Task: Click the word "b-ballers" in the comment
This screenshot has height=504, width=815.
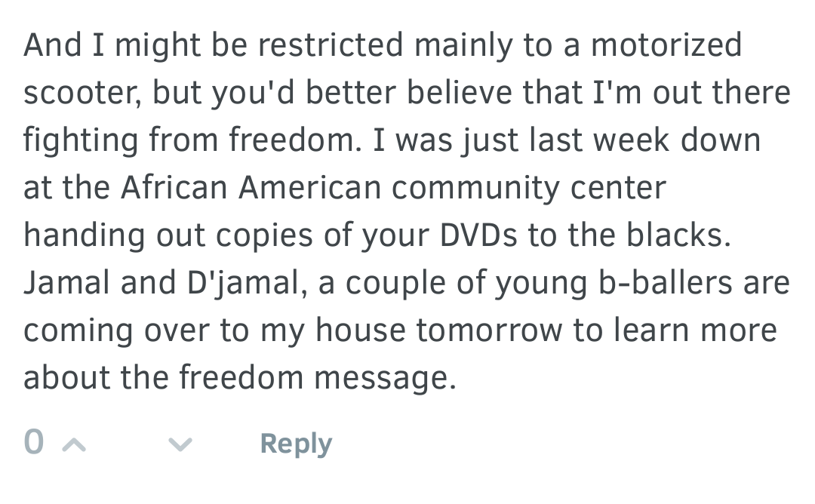Action: [x=666, y=283]
